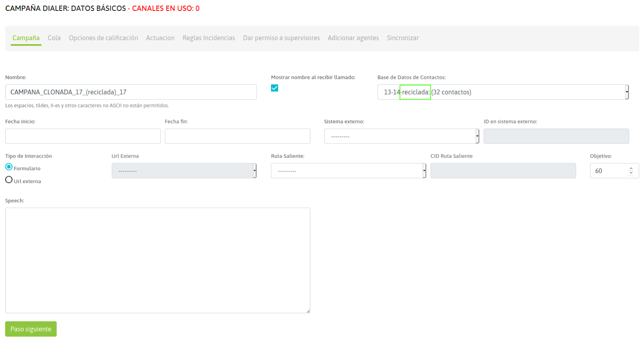Choose the Url externa interaction type
Viewport: 644px width, 341px height.
pyautogui.click(x=9, y=180)
